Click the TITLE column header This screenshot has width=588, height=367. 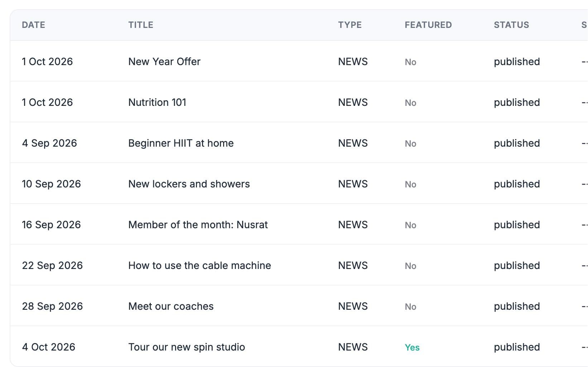click(141, 25)
